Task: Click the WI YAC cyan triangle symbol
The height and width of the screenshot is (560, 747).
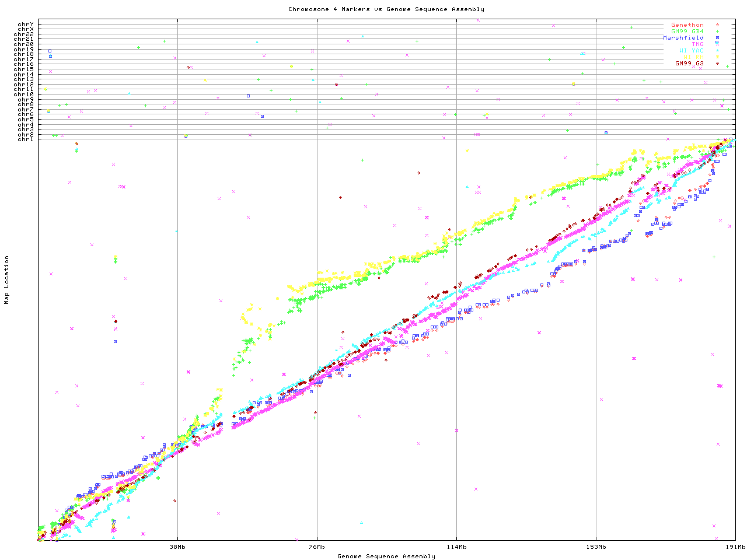Action: tap(717, 51)
